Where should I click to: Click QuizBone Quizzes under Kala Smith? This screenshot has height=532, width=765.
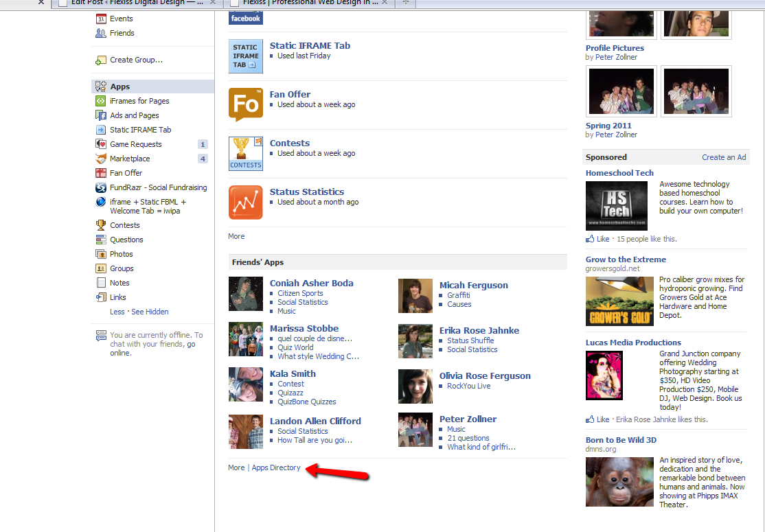point(307,402)
